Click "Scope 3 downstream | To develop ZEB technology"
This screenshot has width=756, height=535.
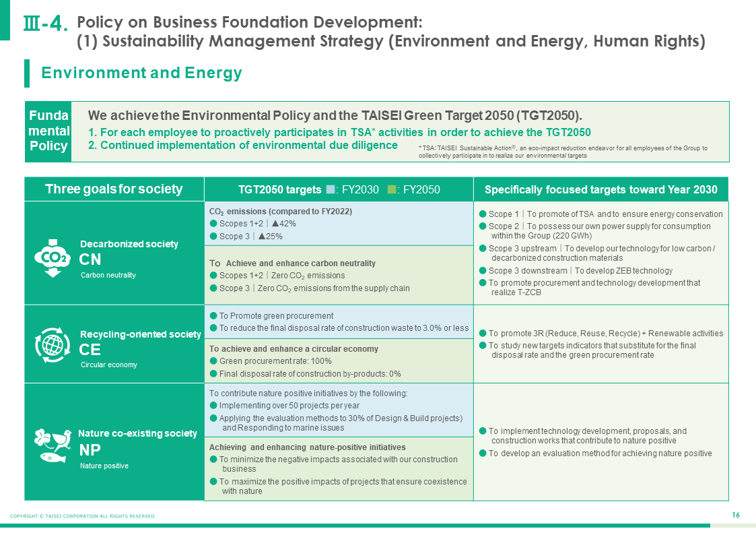(576, 271)
